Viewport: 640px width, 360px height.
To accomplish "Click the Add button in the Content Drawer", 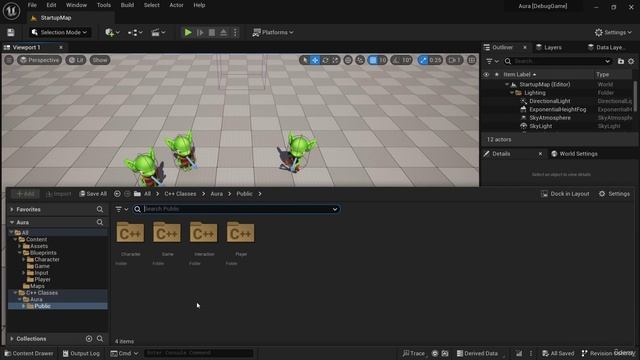I will [25, 194].
